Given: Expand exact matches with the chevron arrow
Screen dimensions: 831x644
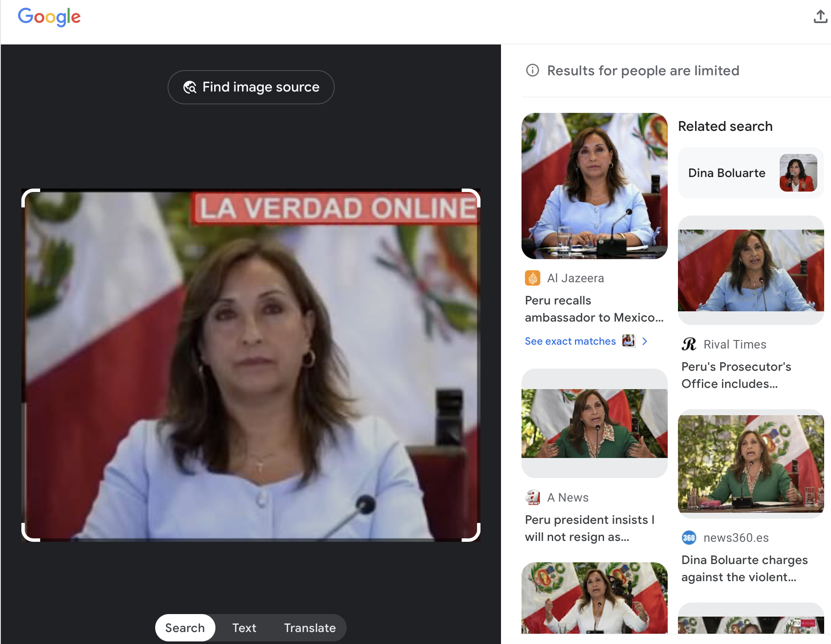Looking at the screenshot, I should [645, 341].
